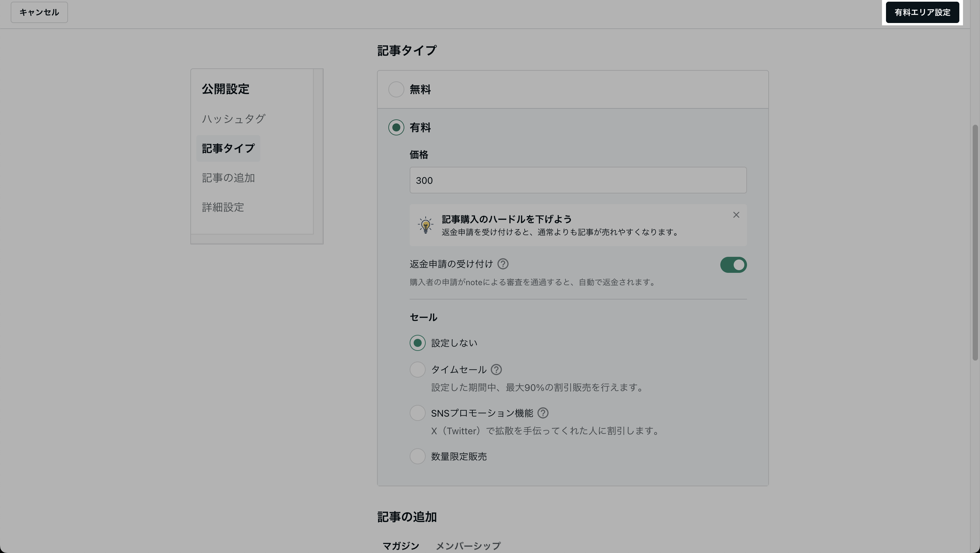This screenshot has width=980, height=553.
Task: Click help icon beside タイムセール
Action: point(496,370)
